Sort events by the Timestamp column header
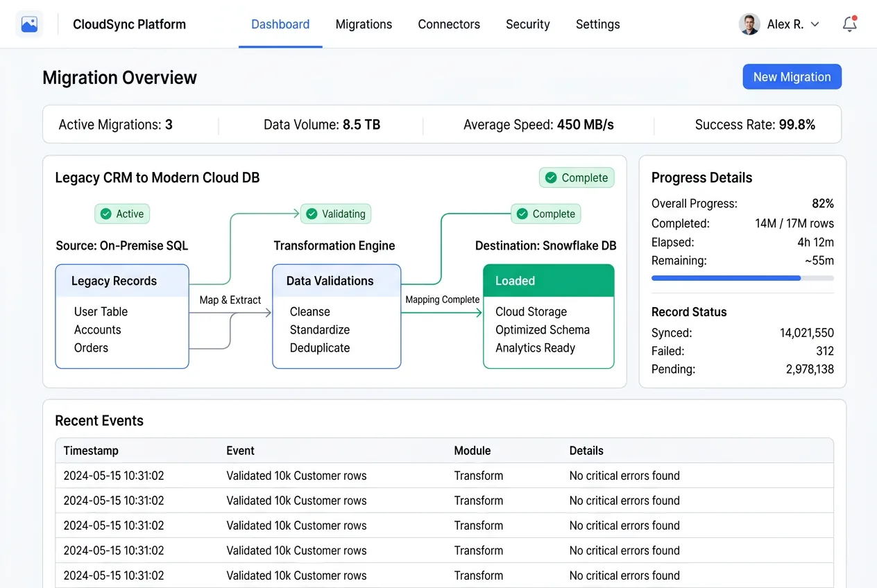 pos(91,451)
